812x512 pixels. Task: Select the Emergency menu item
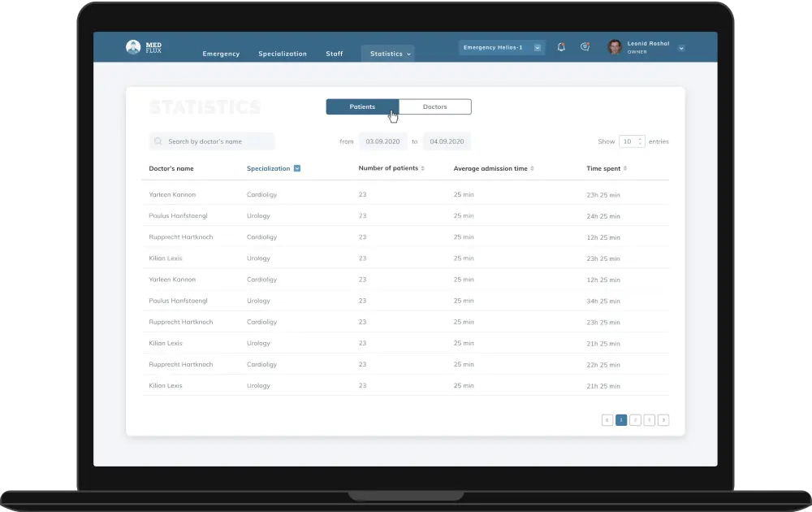click(x=221, y=54)
